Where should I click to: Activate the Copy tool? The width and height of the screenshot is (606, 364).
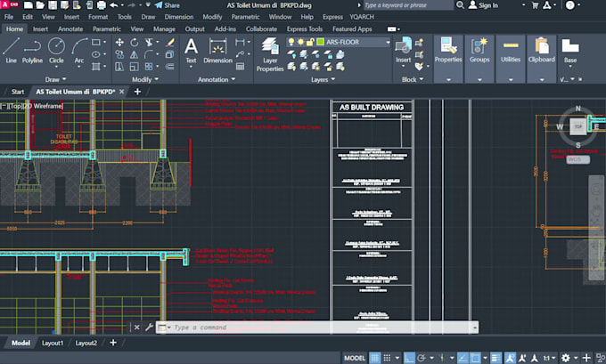coord(119,54)
